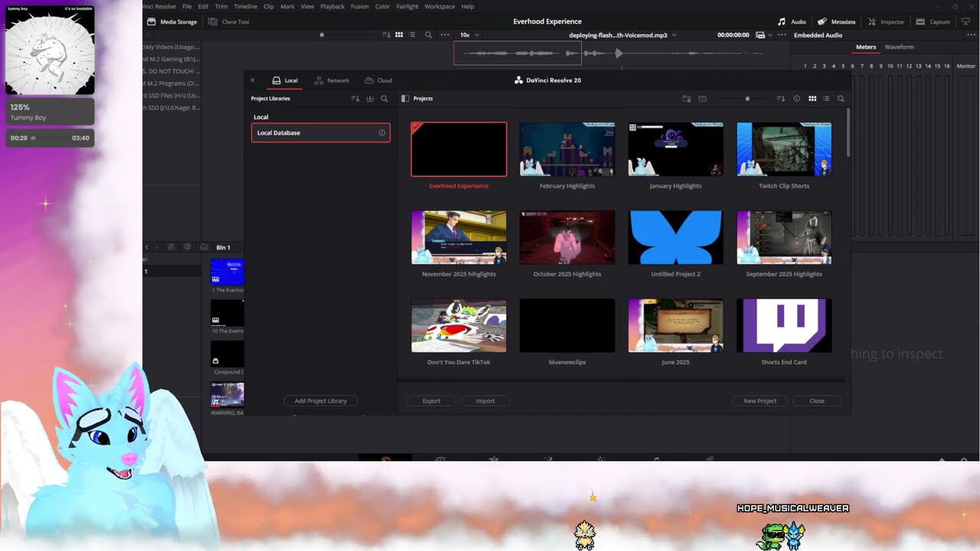Open the Workspace menu
This screenshot has width=980, height=551.
point(439,6)
